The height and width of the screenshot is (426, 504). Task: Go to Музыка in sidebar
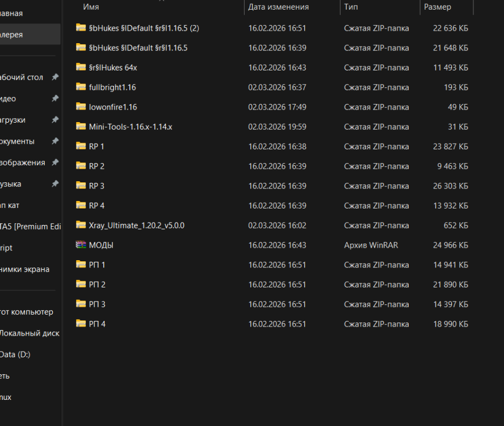[11, 184]
